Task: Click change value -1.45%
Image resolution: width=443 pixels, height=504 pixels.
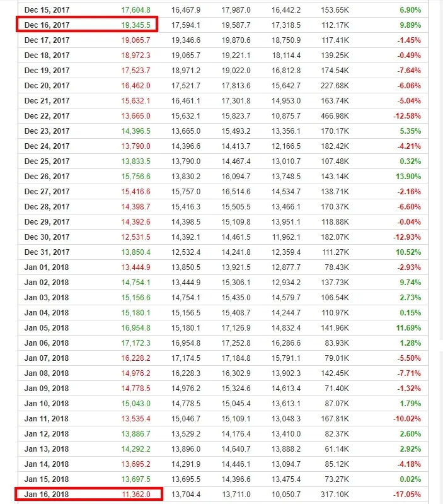Action: click(x=409, y=40)
